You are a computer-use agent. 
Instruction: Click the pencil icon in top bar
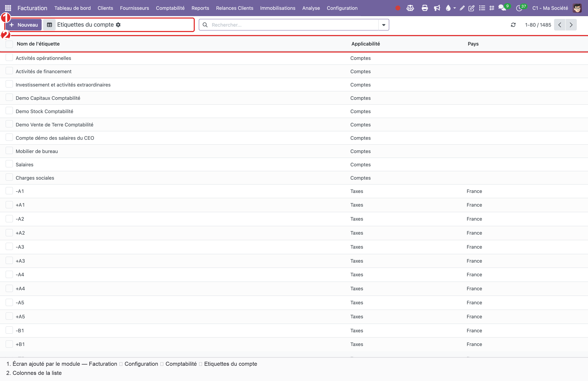pyautogui.click(x=462, y=8)
